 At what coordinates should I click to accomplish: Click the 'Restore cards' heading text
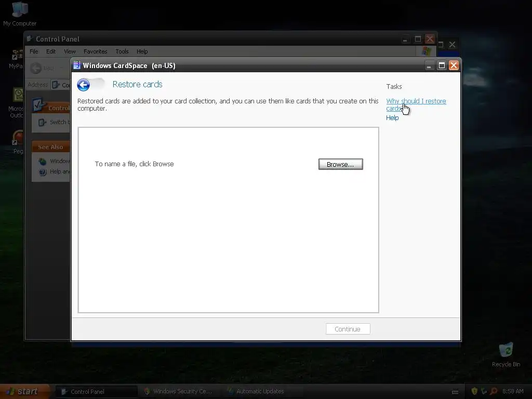(x=137, y=85)
